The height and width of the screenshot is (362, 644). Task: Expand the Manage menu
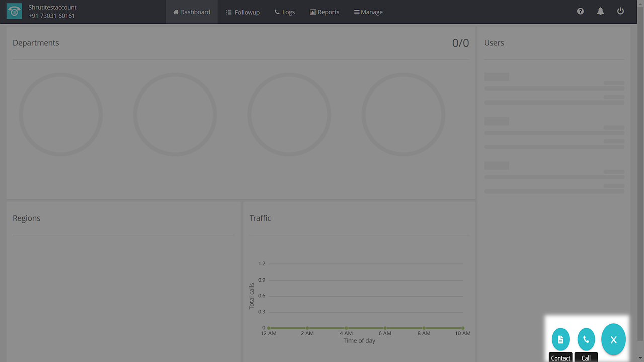click(368, 12)
